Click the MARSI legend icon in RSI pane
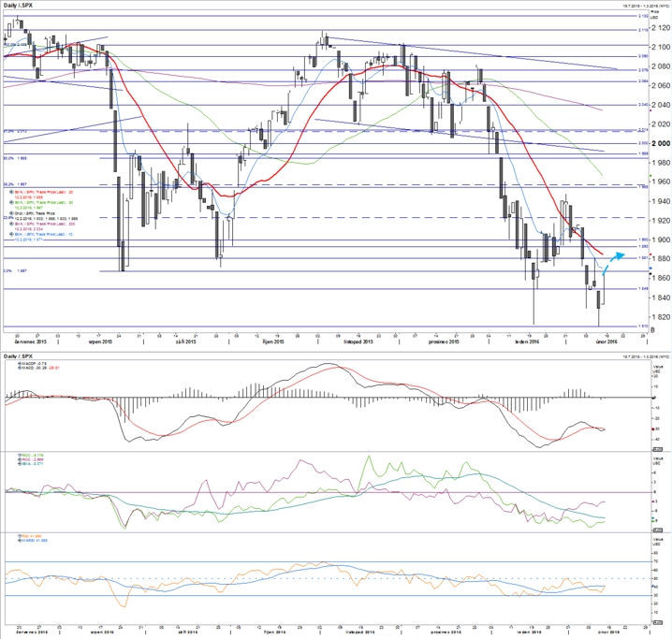Viewport: 672px width, 639px height. 20,541
